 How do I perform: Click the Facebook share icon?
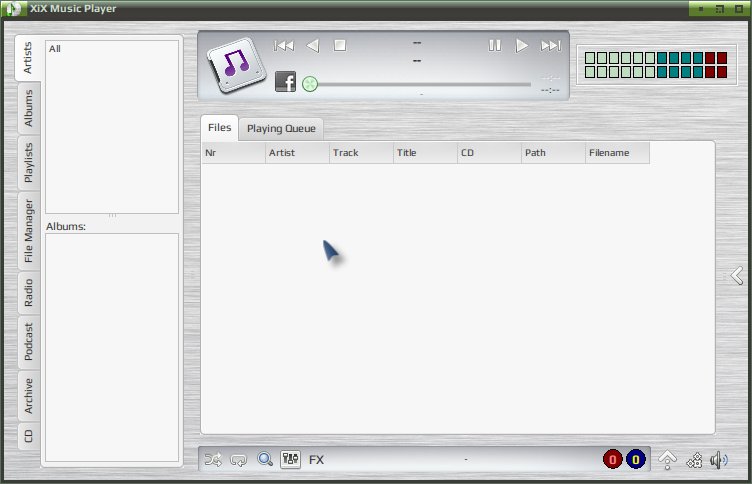click(285, 82)
